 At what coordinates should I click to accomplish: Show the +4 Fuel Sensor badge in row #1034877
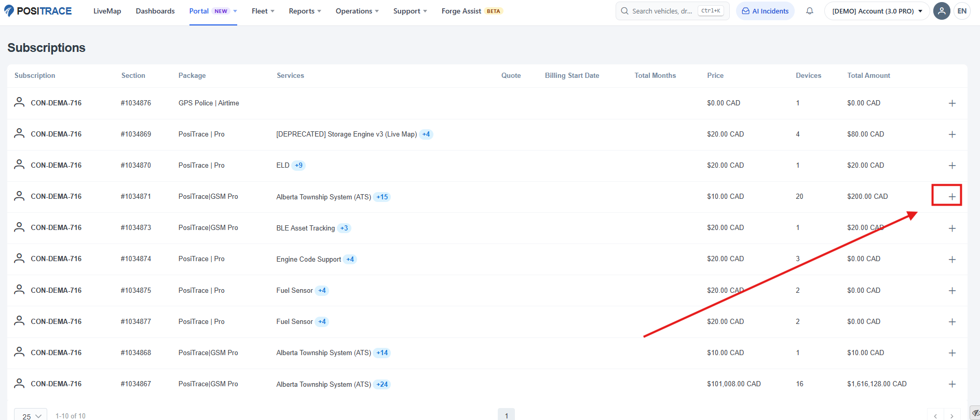tap(322, 321)
